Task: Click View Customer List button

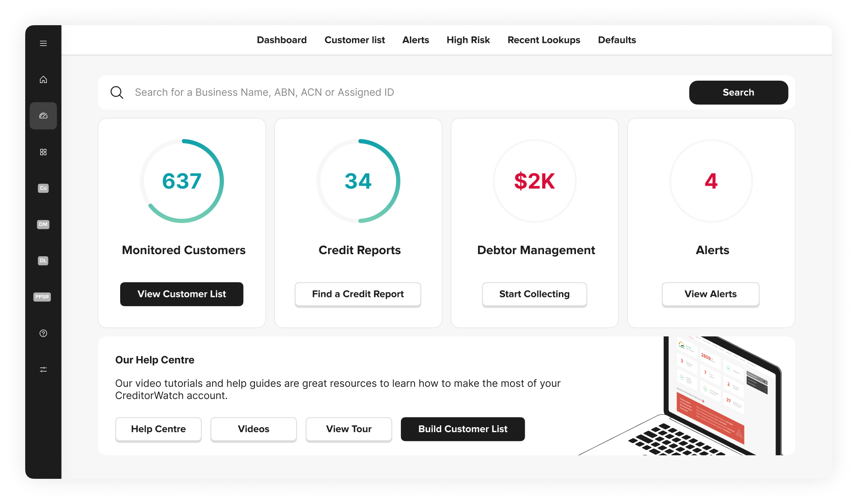Action: click(x=181, y=294)
